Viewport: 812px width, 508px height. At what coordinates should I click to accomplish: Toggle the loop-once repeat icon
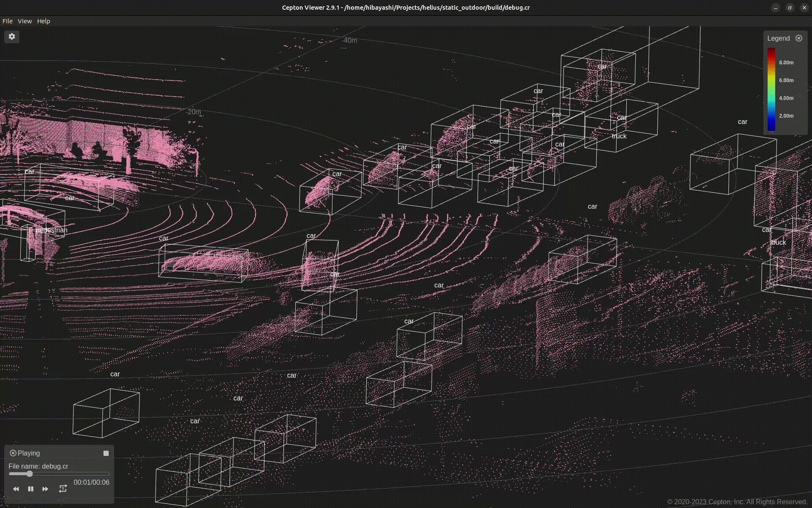(63, 489)
